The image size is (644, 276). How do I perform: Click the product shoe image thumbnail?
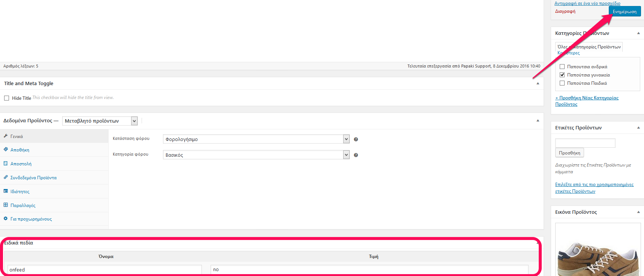(x=598, y=250)
